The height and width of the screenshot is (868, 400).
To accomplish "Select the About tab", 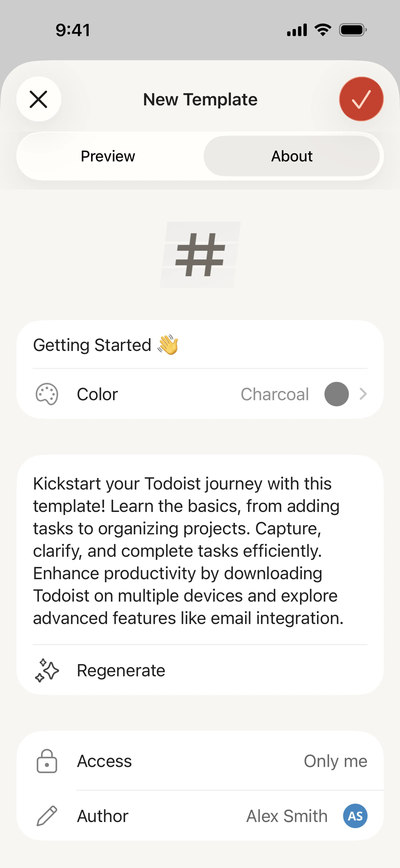I will [x=292, y=156].
